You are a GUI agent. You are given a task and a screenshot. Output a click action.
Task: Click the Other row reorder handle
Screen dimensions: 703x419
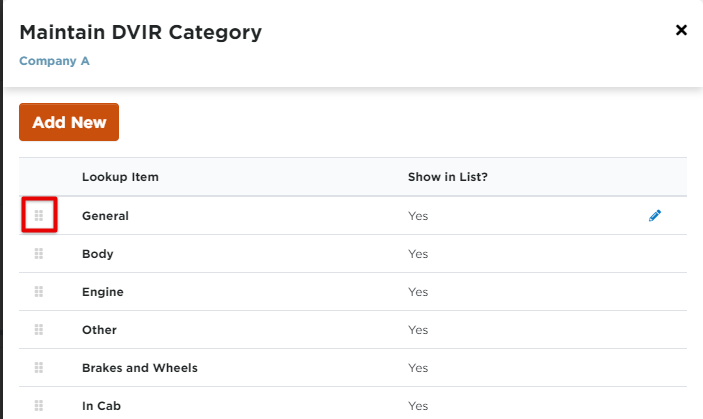click(39, 329)
